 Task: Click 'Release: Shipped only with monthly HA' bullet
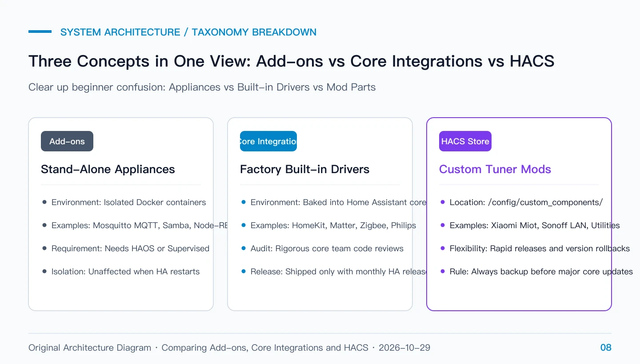tap(339, 272)
